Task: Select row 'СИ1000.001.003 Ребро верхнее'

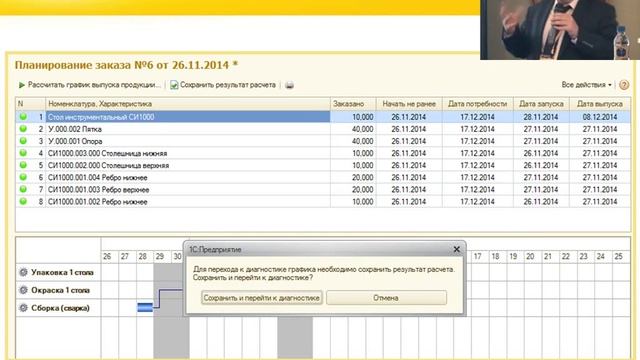Action: point(323,189)
